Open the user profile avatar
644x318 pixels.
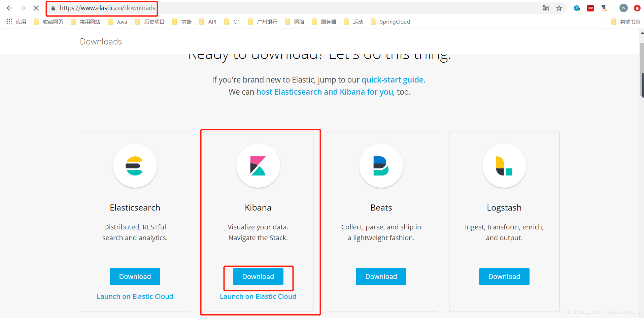(x=623, y=8)
